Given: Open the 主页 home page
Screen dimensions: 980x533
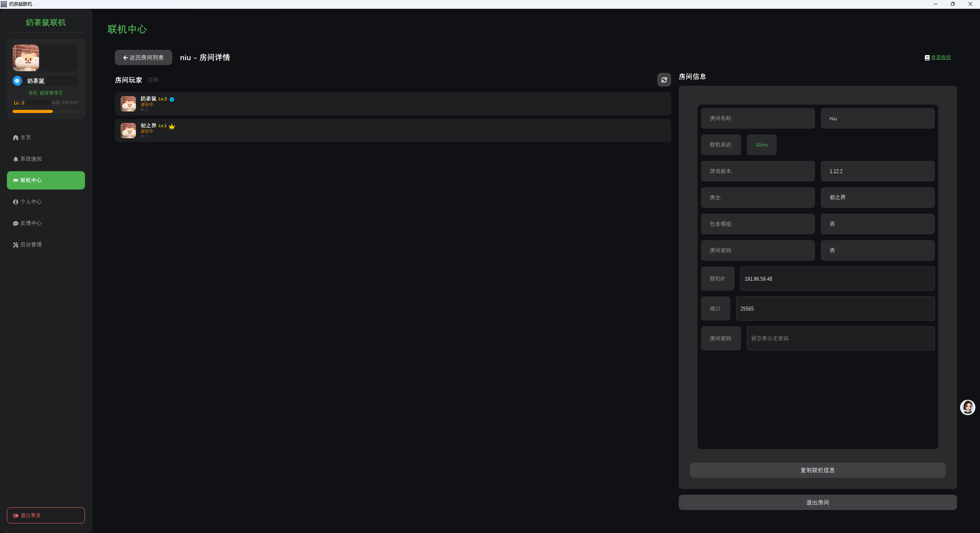Looking at the screenshot, I should [x=25, y=137].
